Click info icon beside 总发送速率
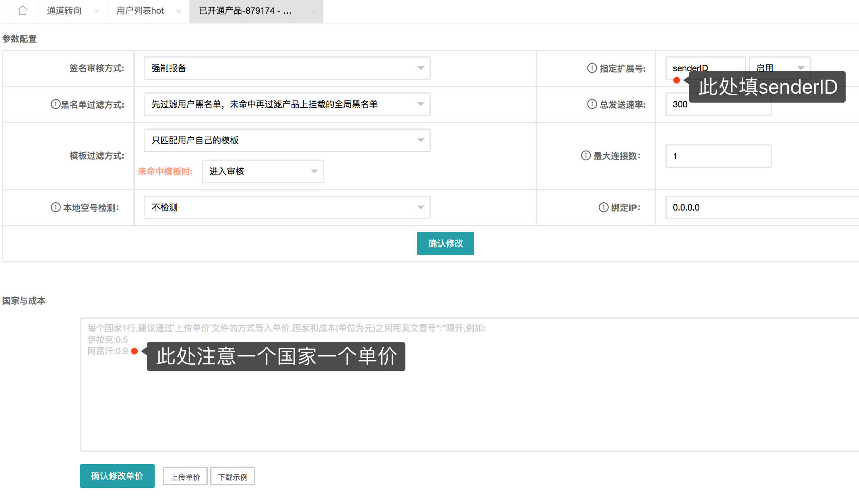This screenshot has height=504, width=859. coord(592,104)
